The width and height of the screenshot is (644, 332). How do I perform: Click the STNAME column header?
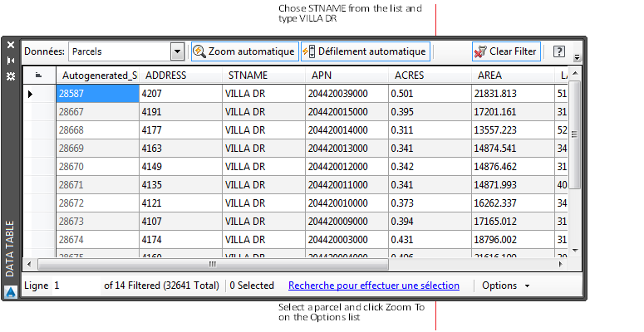(x=263, y=76)
